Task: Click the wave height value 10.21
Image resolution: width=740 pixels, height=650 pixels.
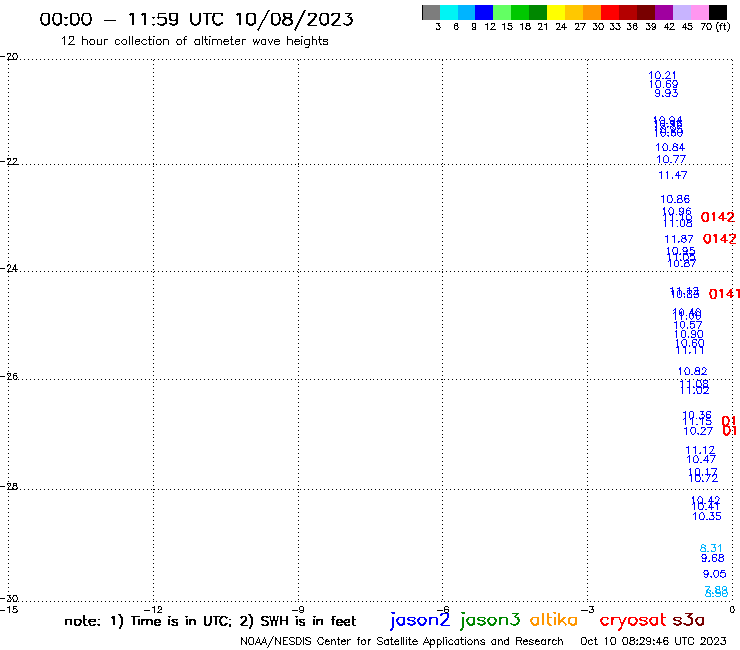Action: click(x=662, y=75)
